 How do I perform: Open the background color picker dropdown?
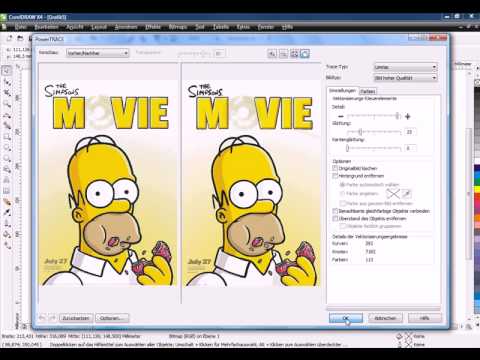[393, 193]
